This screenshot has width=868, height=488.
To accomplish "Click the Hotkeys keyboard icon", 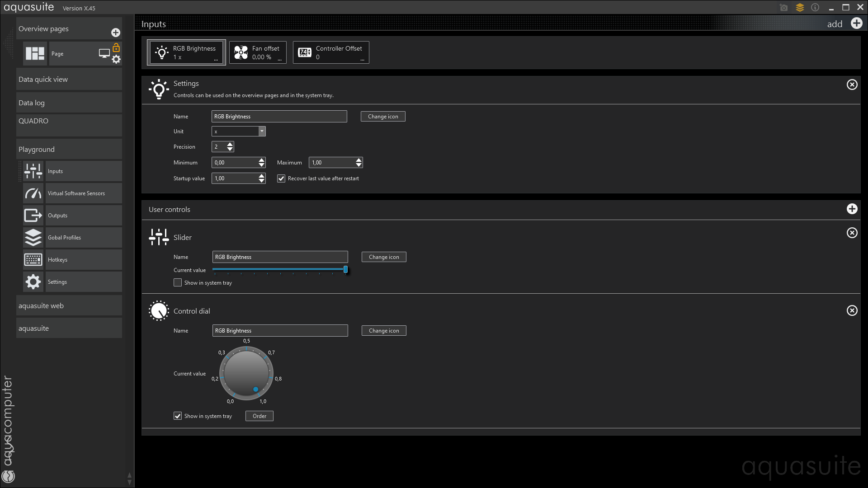I will (33, 260).
